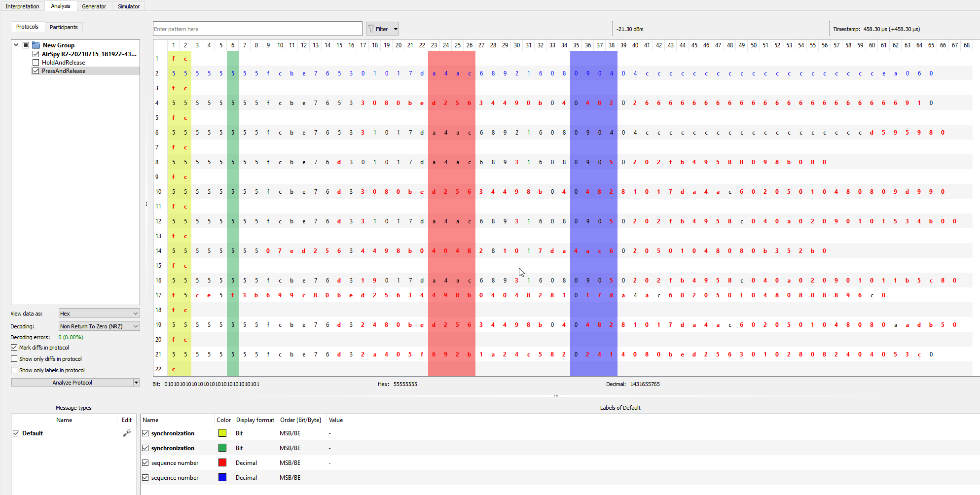This screenshot has height=495, width=980.
Task: Select the Protocols sub-tab
Action: 27,27
